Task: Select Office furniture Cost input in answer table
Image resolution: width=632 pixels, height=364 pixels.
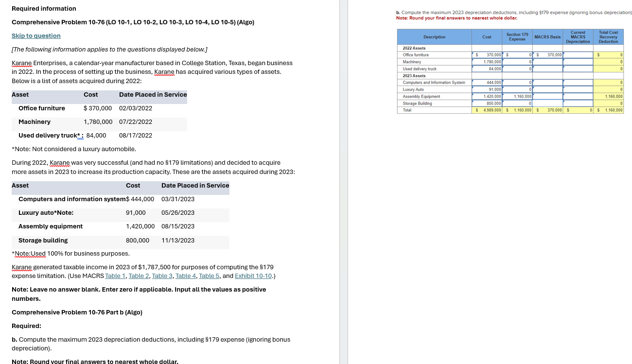Action: [x=487, y=55]
